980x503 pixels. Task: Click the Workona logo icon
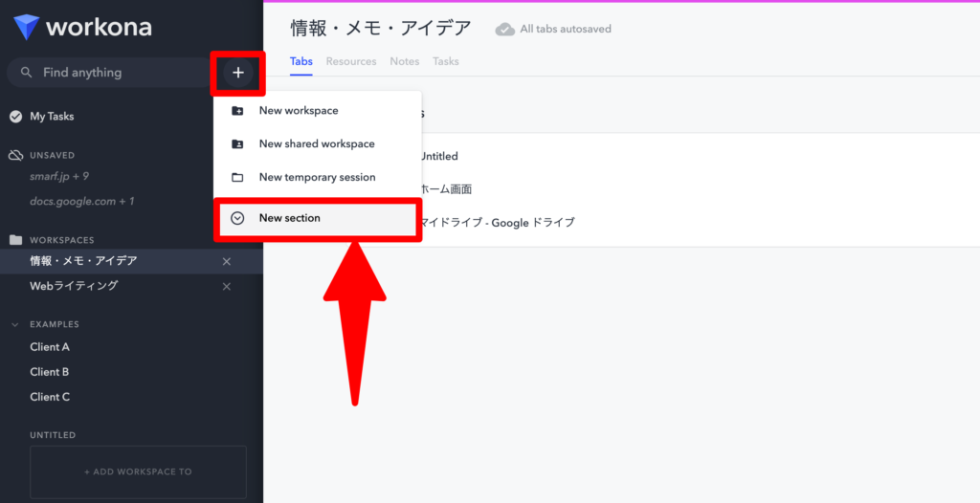point(26,28)
